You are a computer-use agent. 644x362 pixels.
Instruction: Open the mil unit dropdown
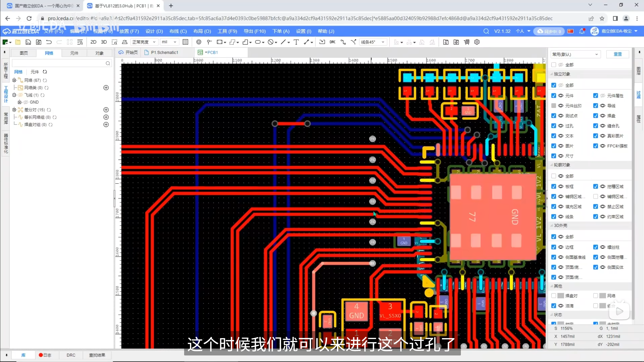tap(169, 42)
